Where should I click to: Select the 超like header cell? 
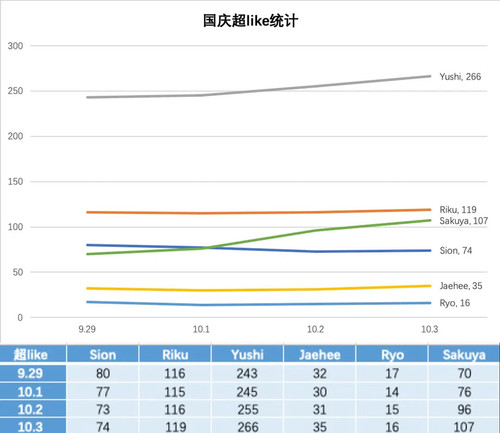pos(33,354)
